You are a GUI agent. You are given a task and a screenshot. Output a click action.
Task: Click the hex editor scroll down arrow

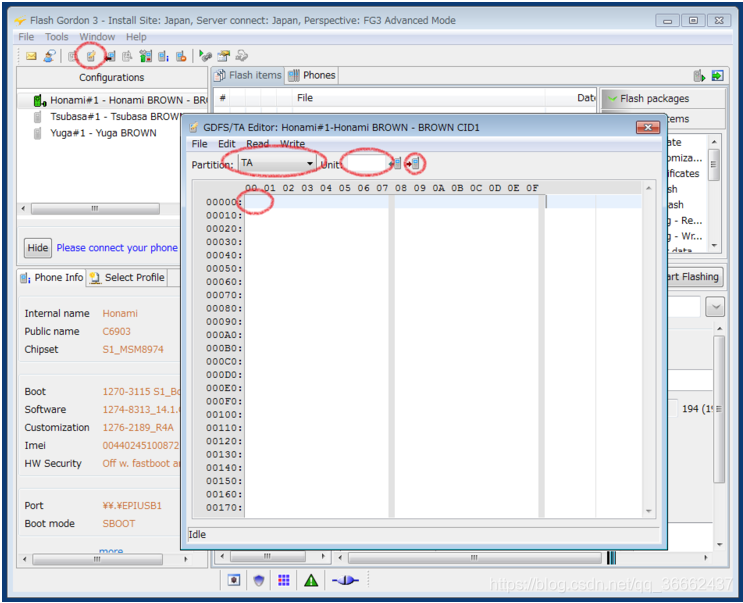[x=648, y=511]
